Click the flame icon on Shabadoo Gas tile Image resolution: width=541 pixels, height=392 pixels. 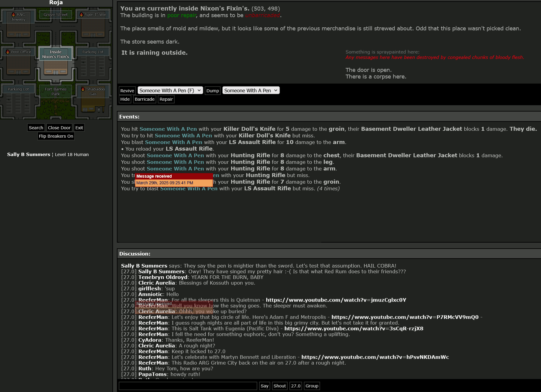[x=83, y=89]
